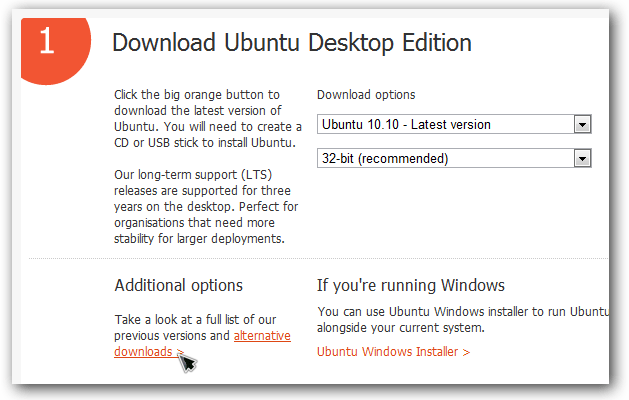
Task: Select the Additional options heading
Action: point(179,286)
